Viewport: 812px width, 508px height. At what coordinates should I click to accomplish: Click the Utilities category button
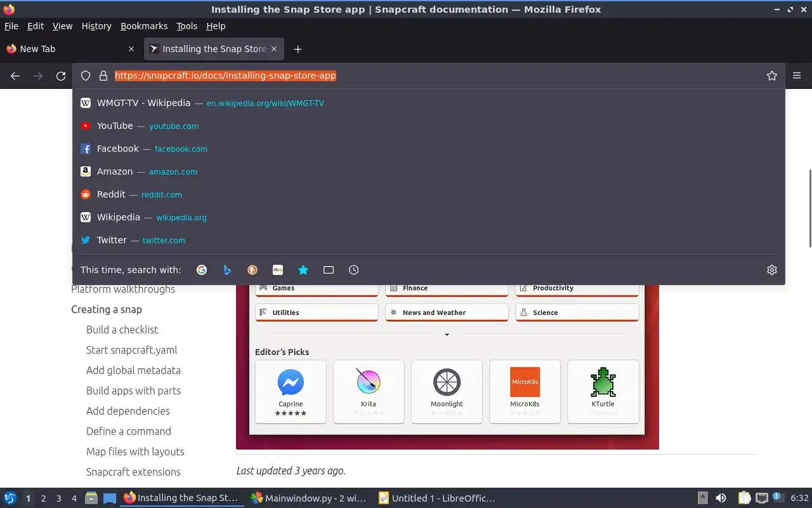coord(317,312)
